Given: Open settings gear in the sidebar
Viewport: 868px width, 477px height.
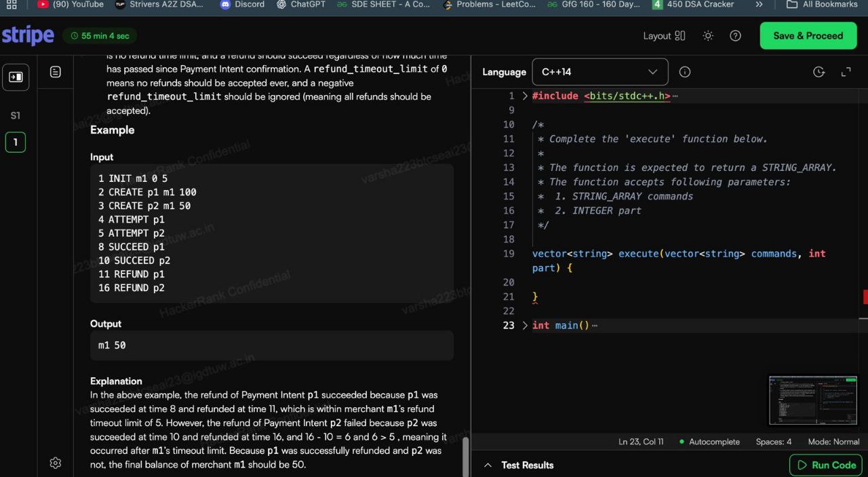Looking at the screenshot, I should [x=56, y=463].
